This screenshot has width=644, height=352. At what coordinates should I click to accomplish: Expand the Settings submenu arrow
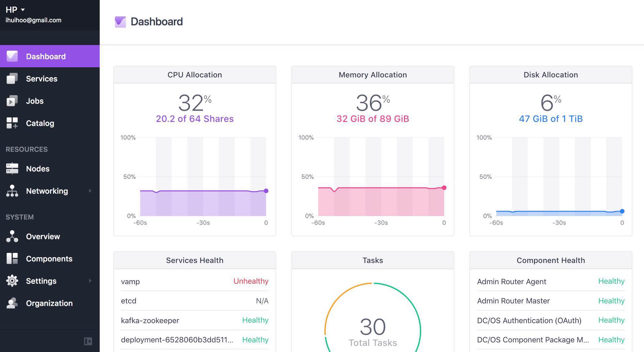click(90, 281)
